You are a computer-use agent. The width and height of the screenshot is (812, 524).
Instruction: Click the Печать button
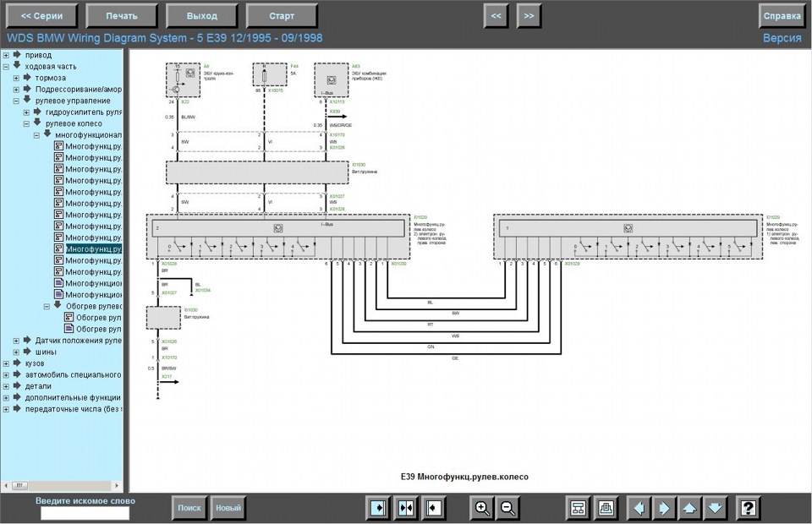point(122,16)
